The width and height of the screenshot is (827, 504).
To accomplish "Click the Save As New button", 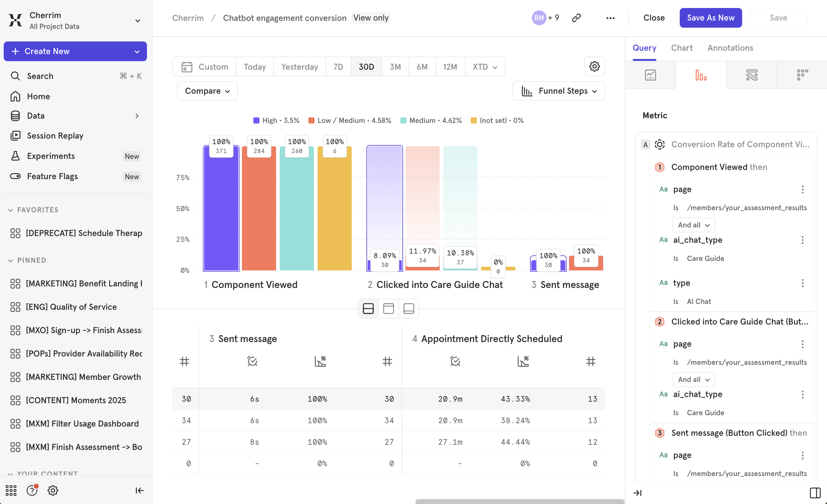I will pyautogui.click(x=710, y=18).
